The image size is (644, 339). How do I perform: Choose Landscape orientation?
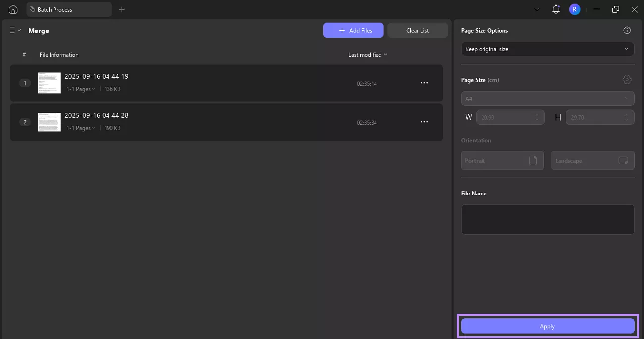click(x=593, y=161)
